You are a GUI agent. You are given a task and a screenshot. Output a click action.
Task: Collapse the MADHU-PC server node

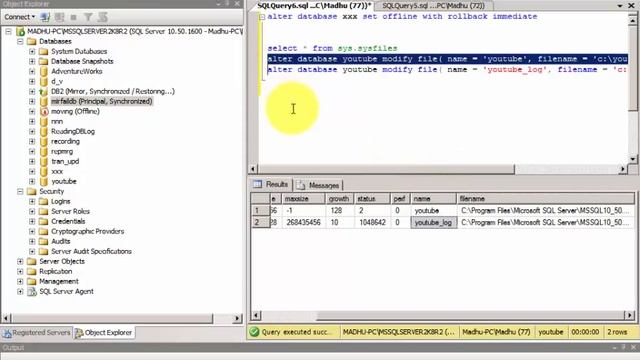(8, 31)
